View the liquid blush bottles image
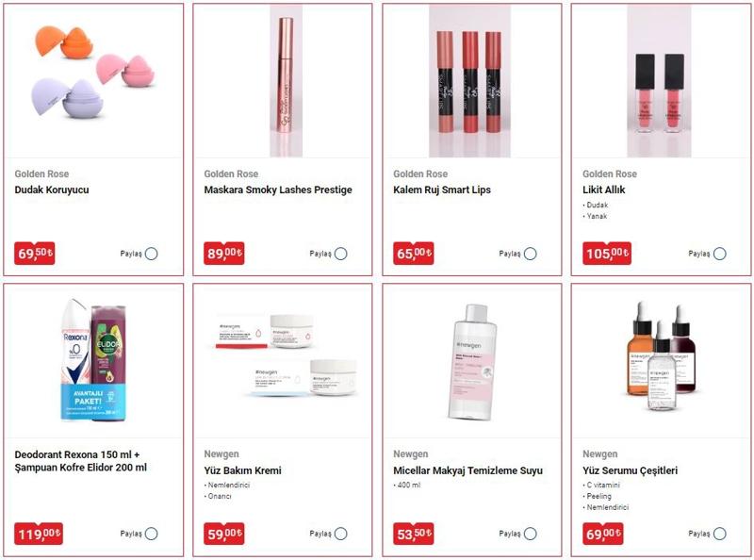This screenshot has width=754, height=560. (x=659, y=81)
